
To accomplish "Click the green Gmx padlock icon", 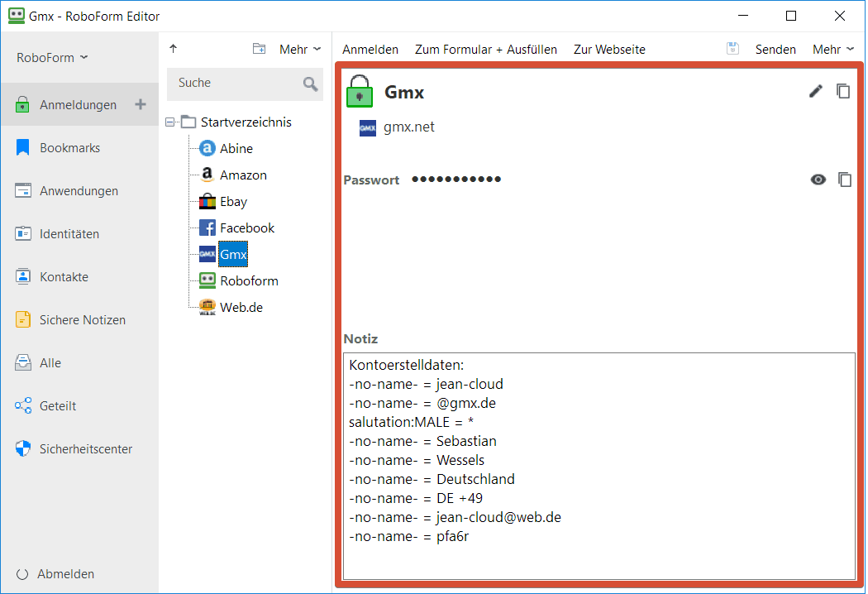I will point(360,91).
